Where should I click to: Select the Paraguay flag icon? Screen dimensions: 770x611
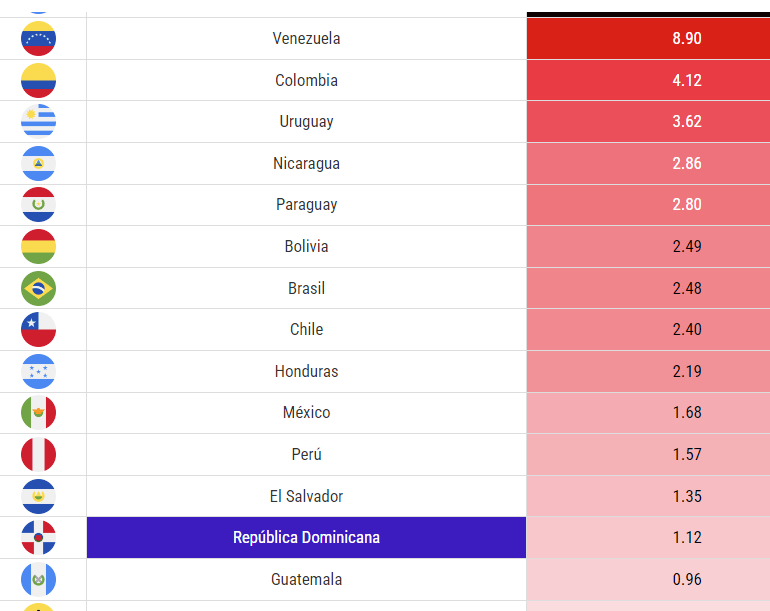(x=38, y=205)
